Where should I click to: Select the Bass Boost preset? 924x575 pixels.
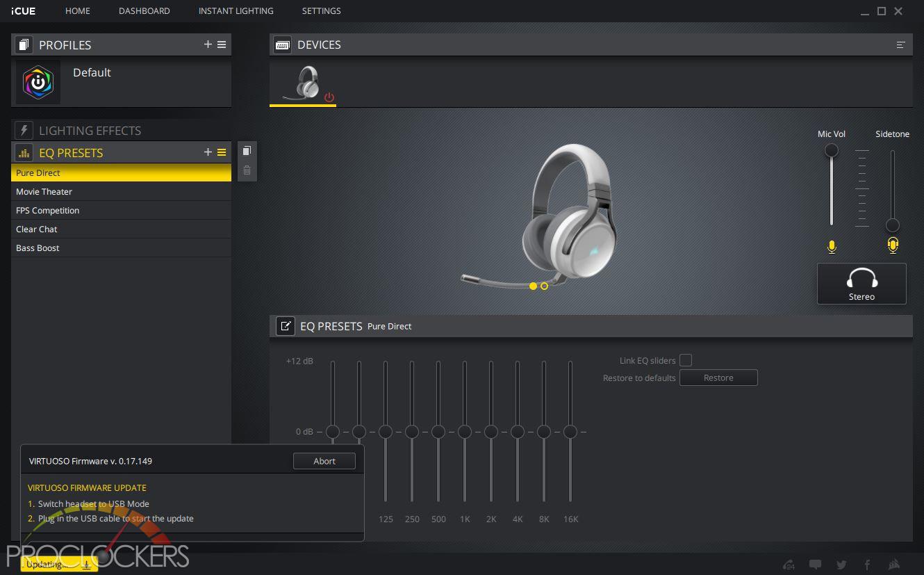coord(121,248)
